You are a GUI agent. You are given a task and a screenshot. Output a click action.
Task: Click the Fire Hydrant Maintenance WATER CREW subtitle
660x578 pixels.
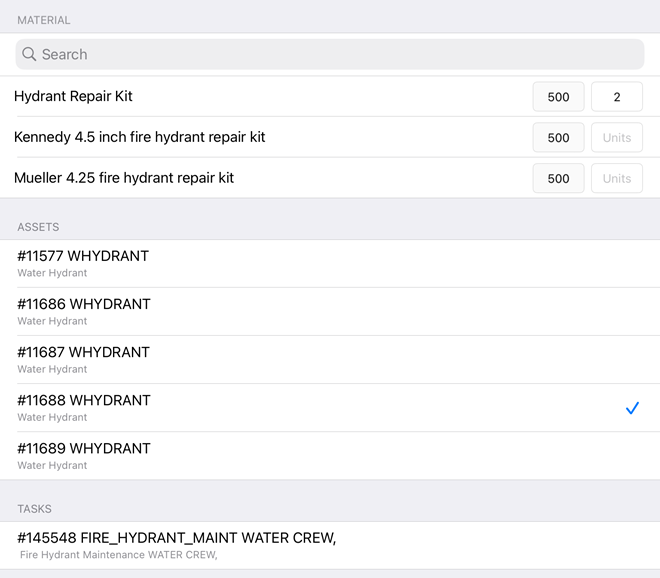(118, 555)
